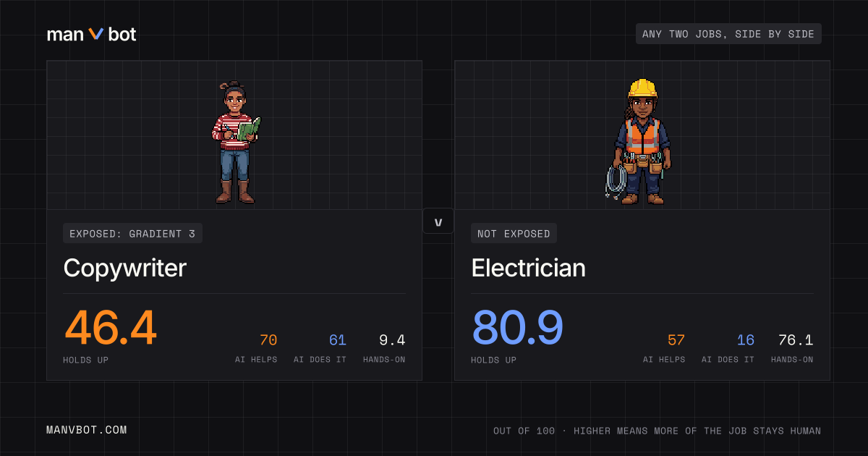Click the man v bot logo

(x=91, y=34)
